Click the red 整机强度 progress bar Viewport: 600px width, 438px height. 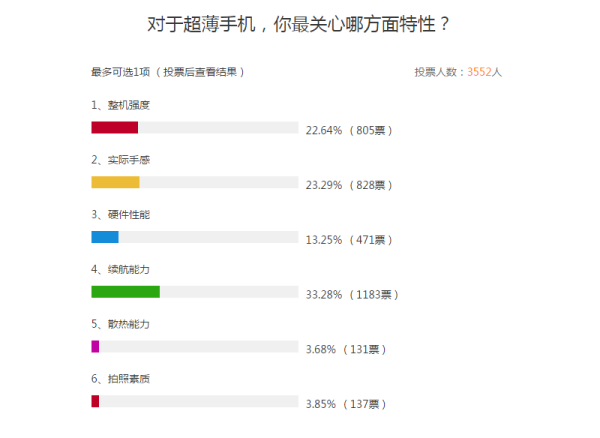114,127
